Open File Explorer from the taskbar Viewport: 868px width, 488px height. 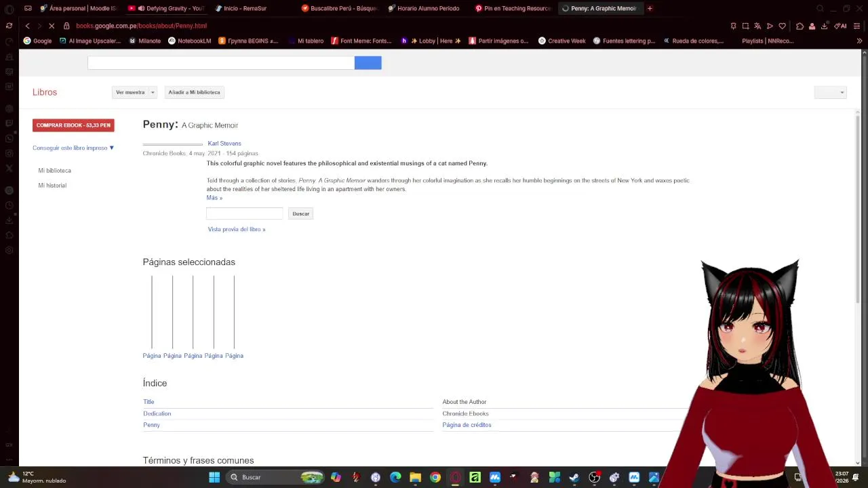point(415,477)
